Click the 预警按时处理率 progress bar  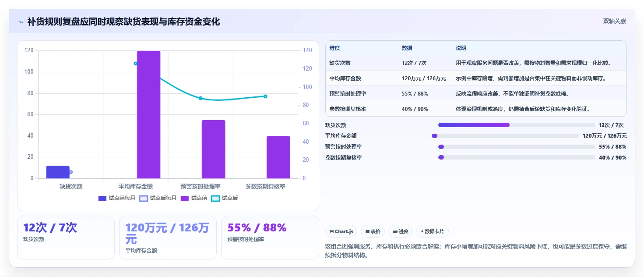click(517, 147)
